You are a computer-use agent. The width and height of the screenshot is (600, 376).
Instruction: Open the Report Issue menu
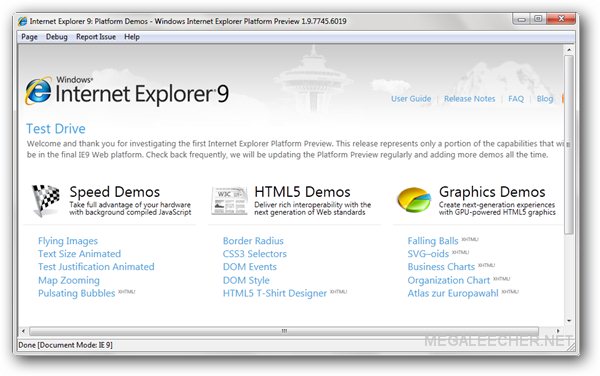[96, 37]
